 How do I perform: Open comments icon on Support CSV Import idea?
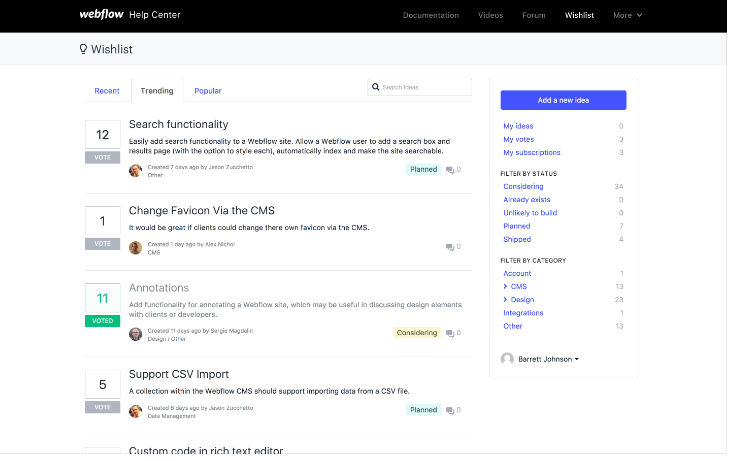(450, 411)
